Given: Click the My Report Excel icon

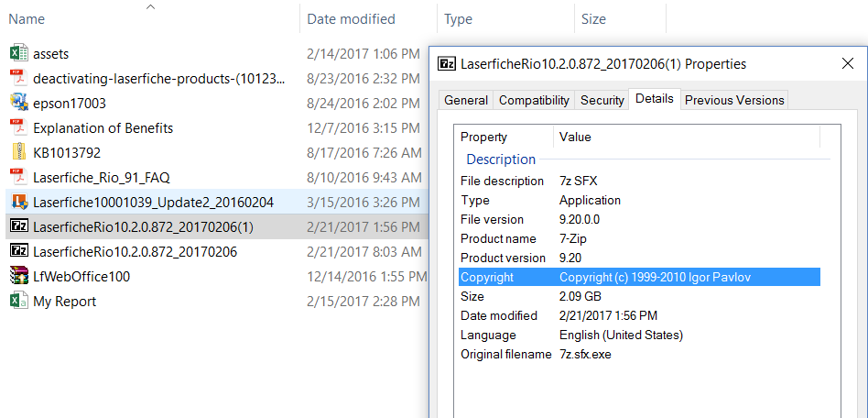Looking at the screenshot, I should pos(18,301).
